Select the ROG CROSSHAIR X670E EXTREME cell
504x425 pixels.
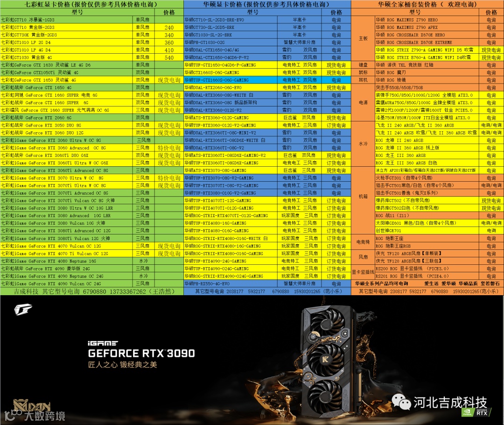tap(427, 42)
